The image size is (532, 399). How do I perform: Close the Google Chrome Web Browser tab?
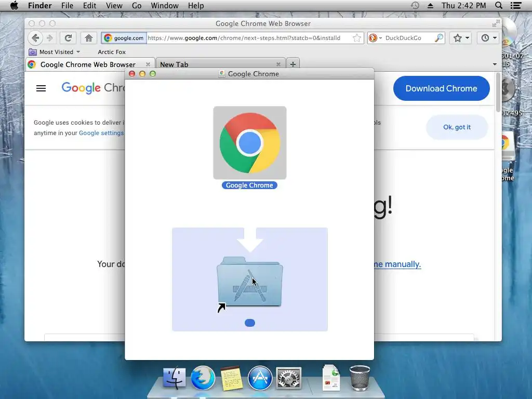148,64
